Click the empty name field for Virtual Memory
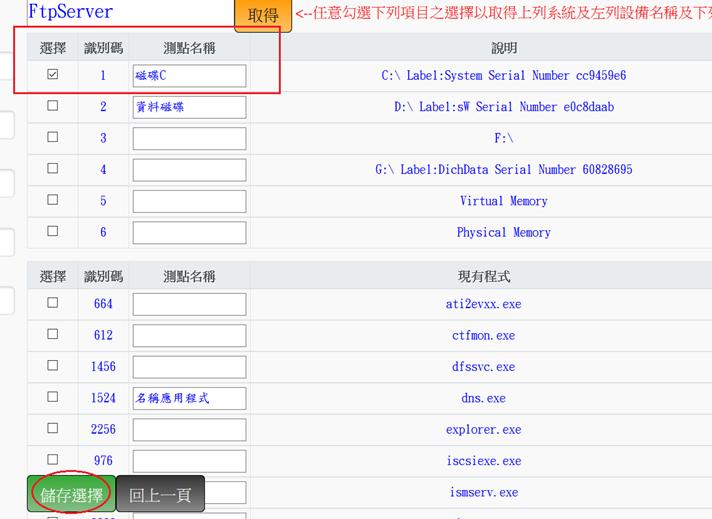 click(189, 201)
